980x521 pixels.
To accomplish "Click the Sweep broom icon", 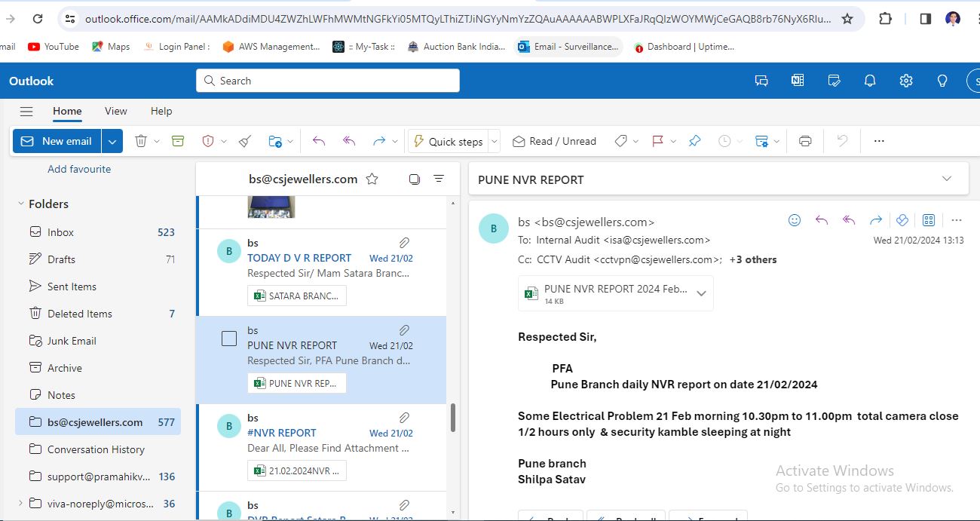I will click(x=244, y=141).
